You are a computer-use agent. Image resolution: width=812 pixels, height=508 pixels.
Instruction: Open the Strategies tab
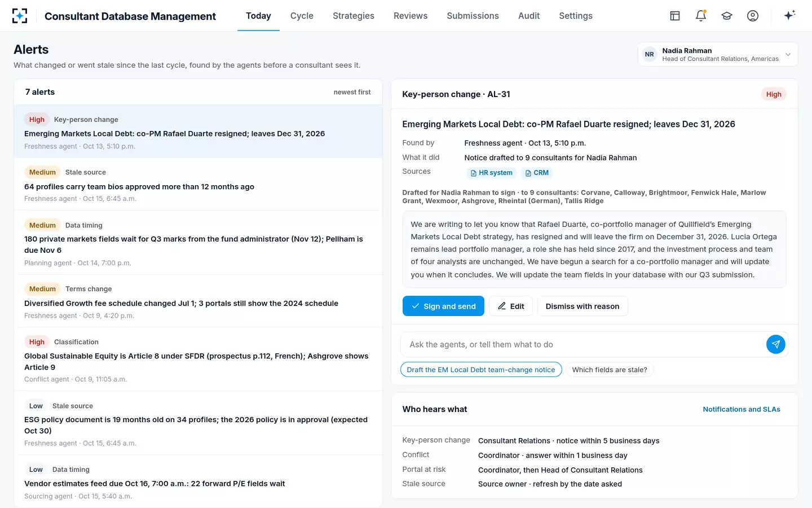click(x=354, y=16)
